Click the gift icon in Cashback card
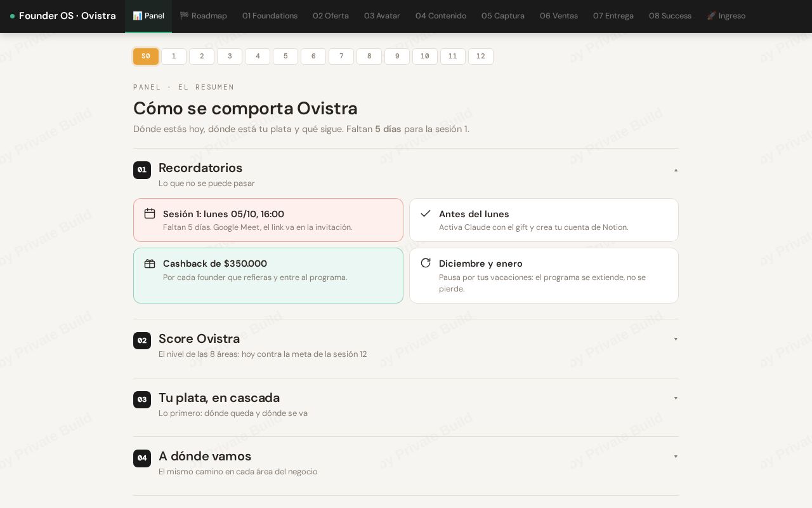Image resolution: width=812 pixels, height=508 pixels. [150, 264]
